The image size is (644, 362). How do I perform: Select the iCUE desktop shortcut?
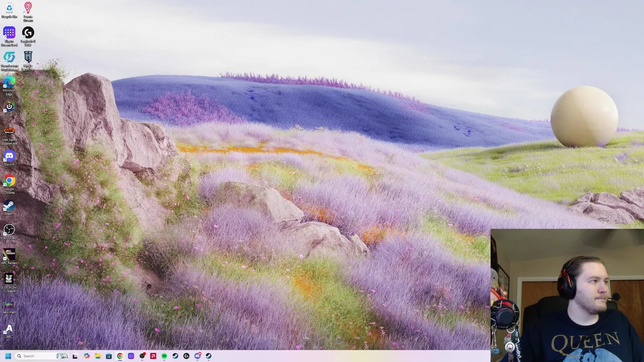coord(9,109)
